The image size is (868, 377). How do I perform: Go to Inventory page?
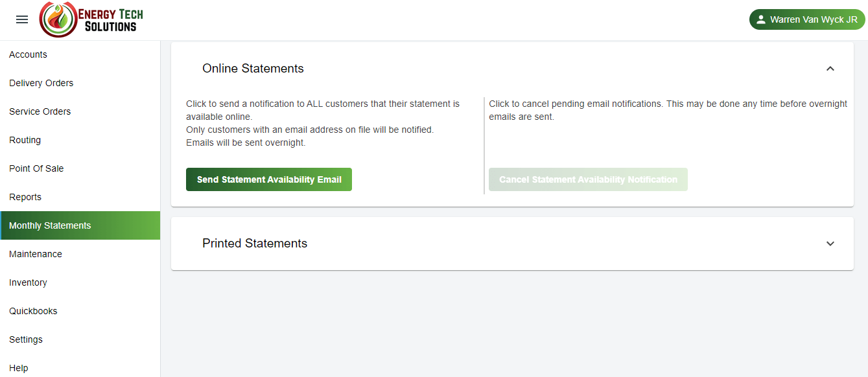28,282
